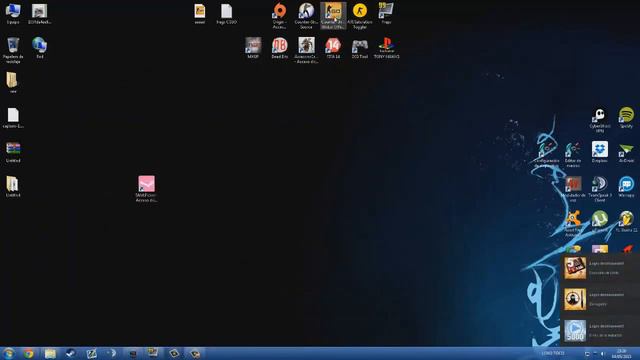The width and height of the screenshot is (640, 360).
Task: Open the Dead Era shortcut with the DB logo
Action: 280,48
